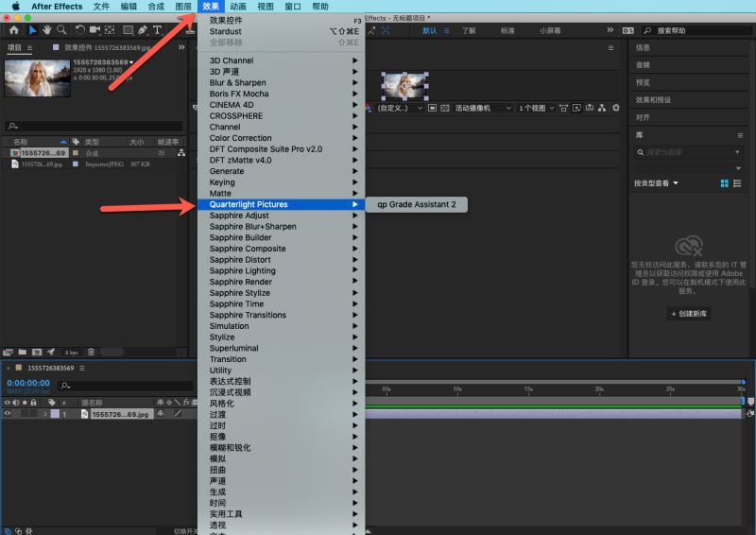756x535 pixels.
Task: Click the flowchart icon in project row
Action: coord(181,153)
